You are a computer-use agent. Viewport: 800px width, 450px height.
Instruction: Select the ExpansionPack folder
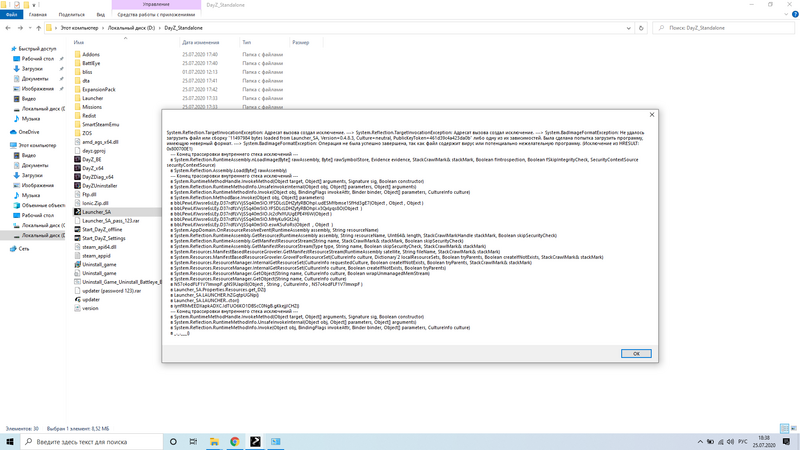pos(98,89)
